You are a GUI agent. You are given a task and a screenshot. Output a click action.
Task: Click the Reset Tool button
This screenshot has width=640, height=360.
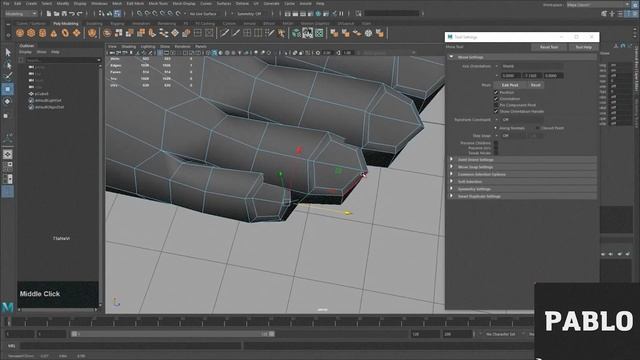coord(549,47)
